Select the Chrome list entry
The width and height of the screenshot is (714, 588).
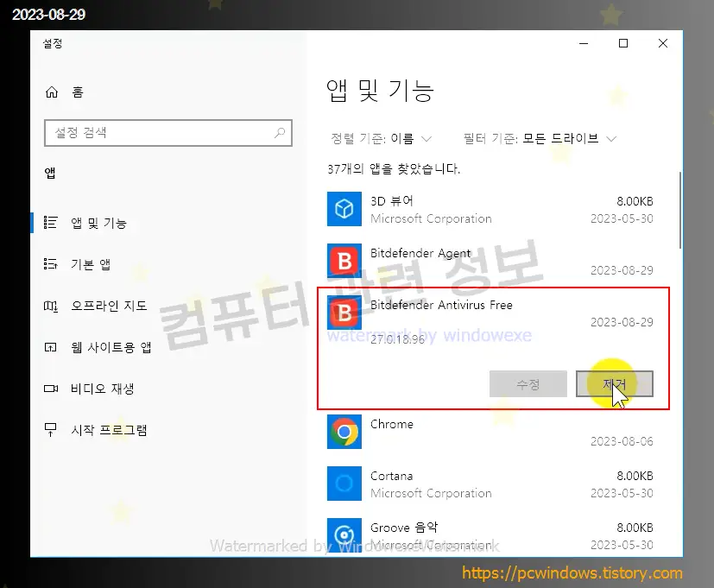[490, 432]
